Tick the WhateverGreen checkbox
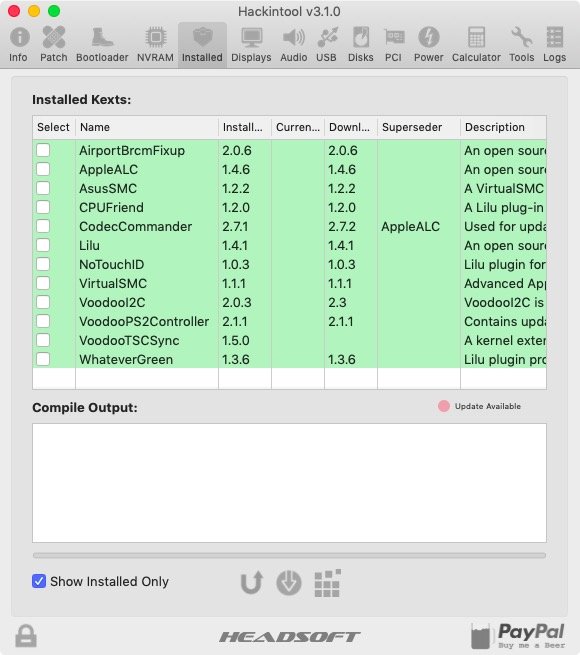Viewport: 580px width, 655px height. coord(43,359)
